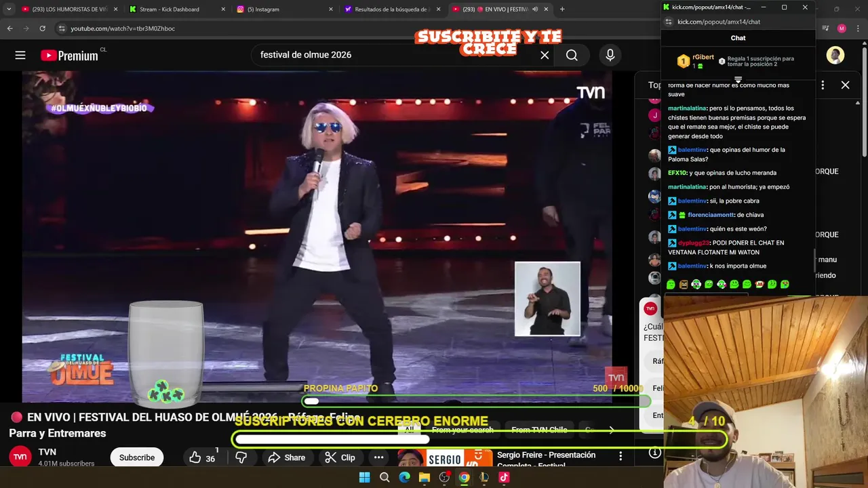Open Chrome profile M avatar
This screenshot has width=868, height=488.
coord(842,28)
